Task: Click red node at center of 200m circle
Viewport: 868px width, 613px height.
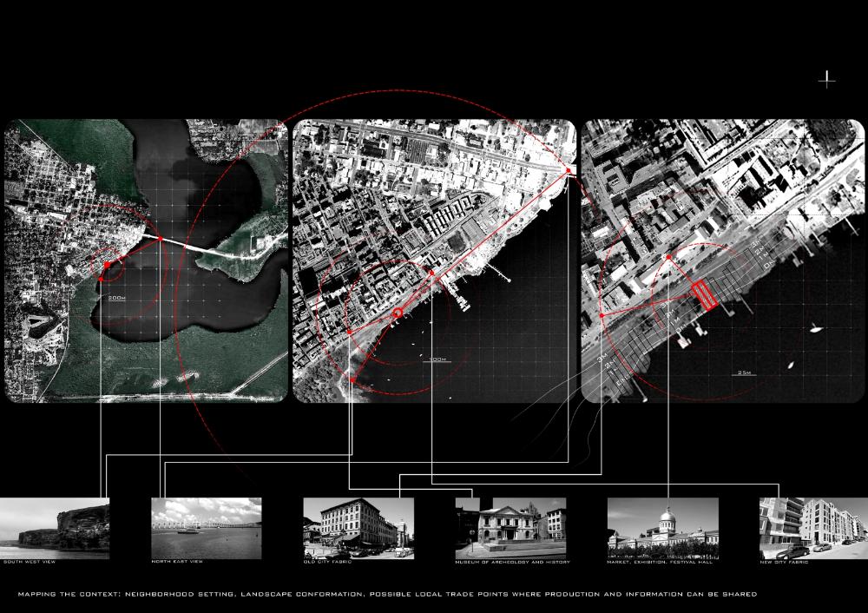Action: pos(106,264)
